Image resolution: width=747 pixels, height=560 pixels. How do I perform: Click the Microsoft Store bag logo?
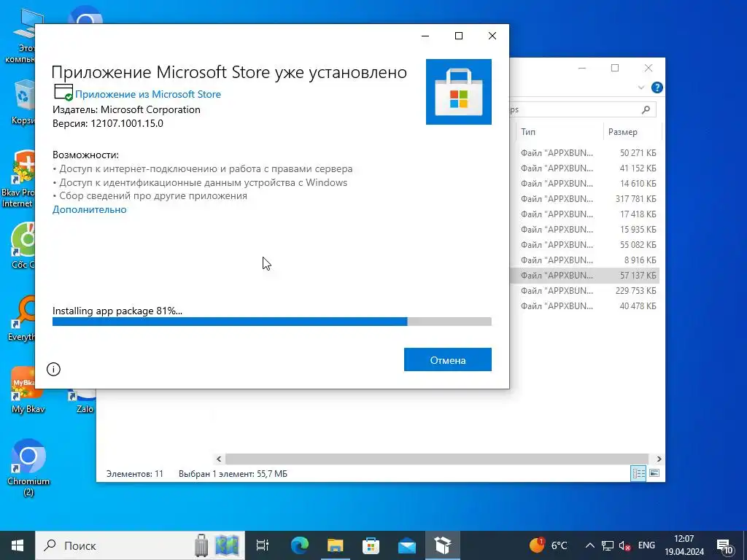458,91
